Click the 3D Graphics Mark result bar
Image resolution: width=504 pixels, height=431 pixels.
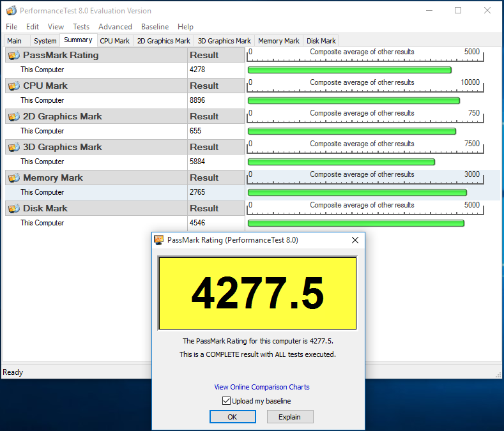tap(341, 162)
